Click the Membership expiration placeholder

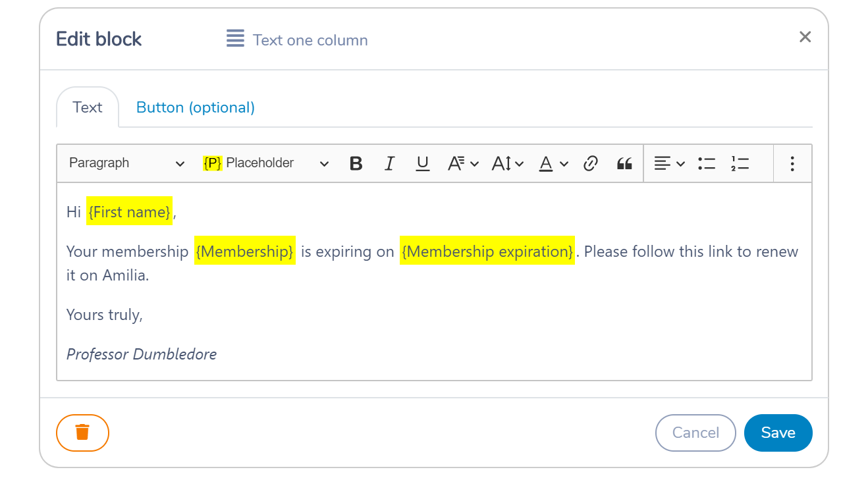tap(487, 251)
